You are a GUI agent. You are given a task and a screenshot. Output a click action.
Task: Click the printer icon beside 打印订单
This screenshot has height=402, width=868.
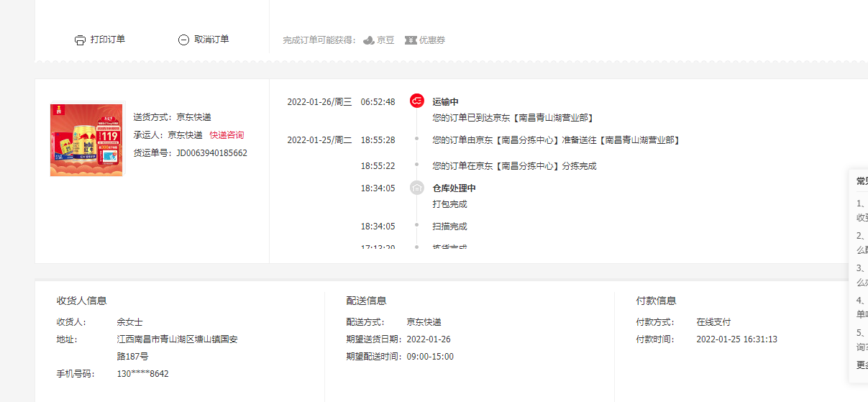coord(80,40)
